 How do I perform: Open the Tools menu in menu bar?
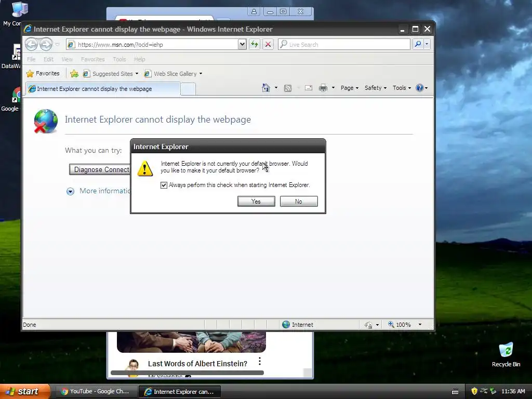(119, 59)
